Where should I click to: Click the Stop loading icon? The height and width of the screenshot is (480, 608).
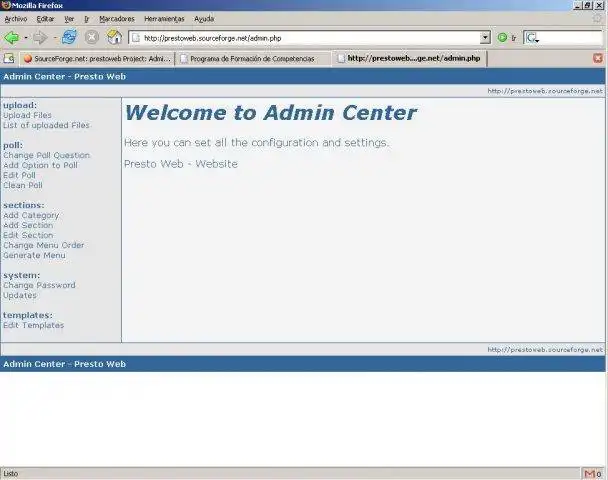tap(92, 37)
